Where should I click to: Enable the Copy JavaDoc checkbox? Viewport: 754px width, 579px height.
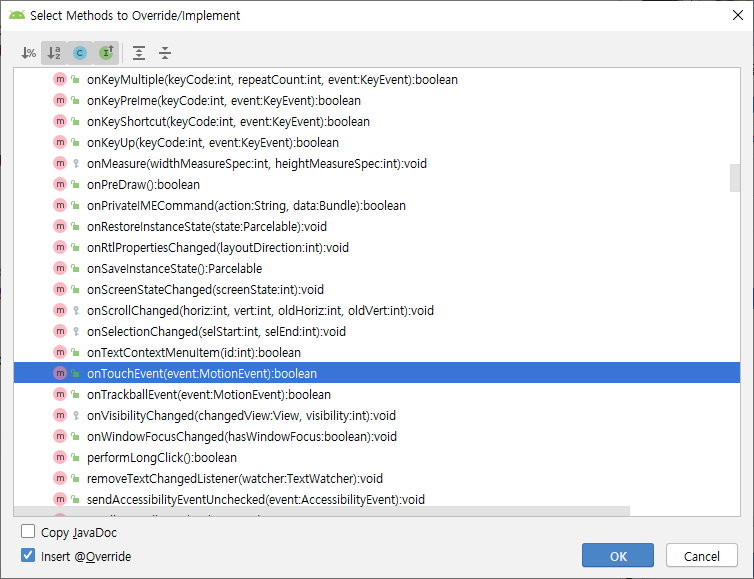tap(28, 531)
